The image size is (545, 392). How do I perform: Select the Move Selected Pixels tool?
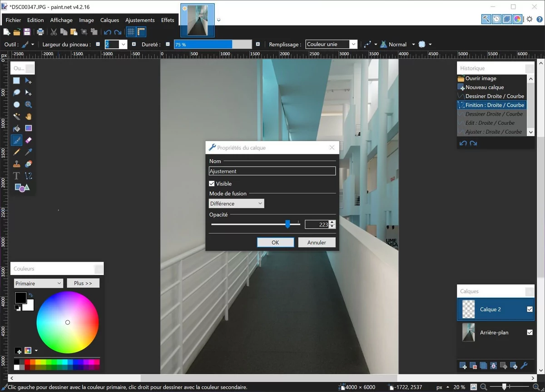point(28,81)
